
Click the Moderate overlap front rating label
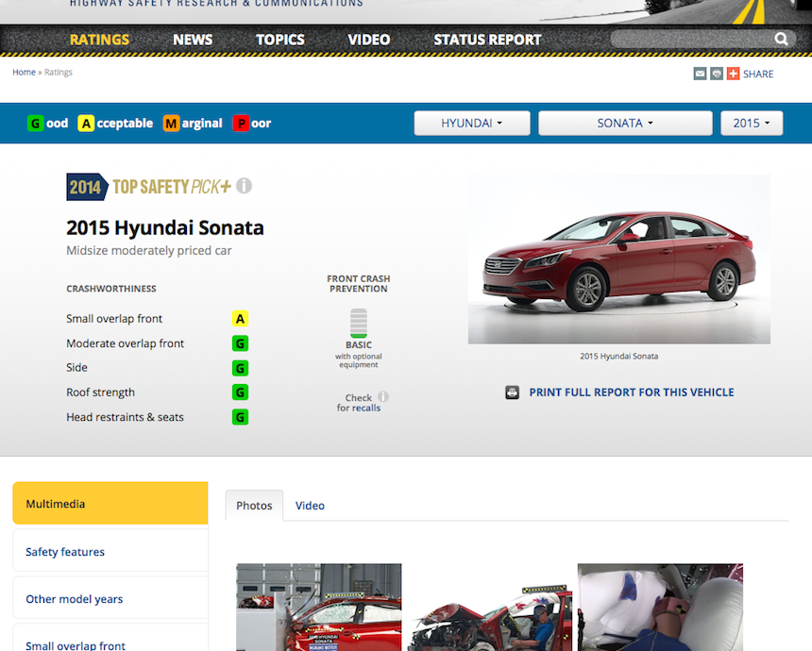(125, 343)
